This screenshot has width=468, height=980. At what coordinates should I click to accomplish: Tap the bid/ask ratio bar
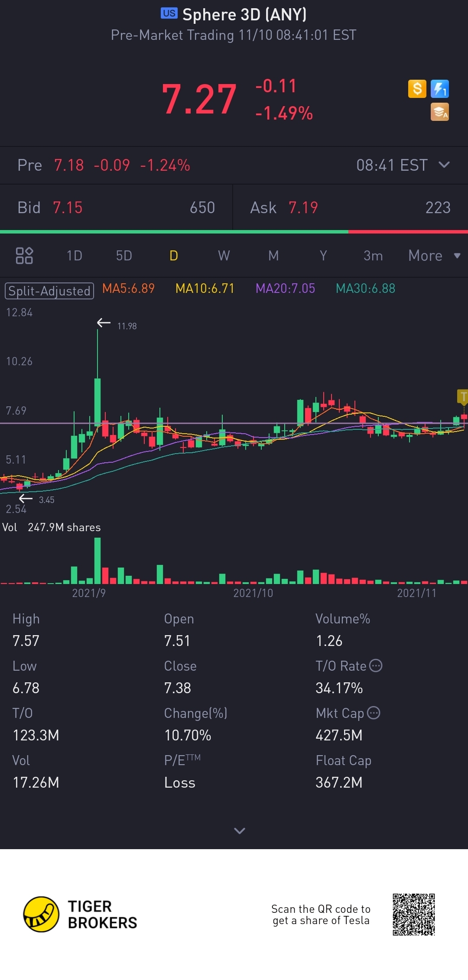click(x=234, y=232)
